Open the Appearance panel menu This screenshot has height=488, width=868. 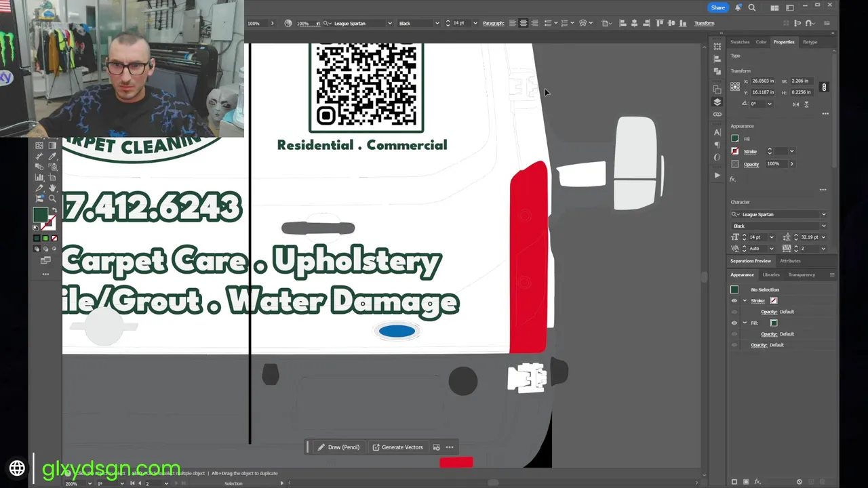(x=832, y=274)
